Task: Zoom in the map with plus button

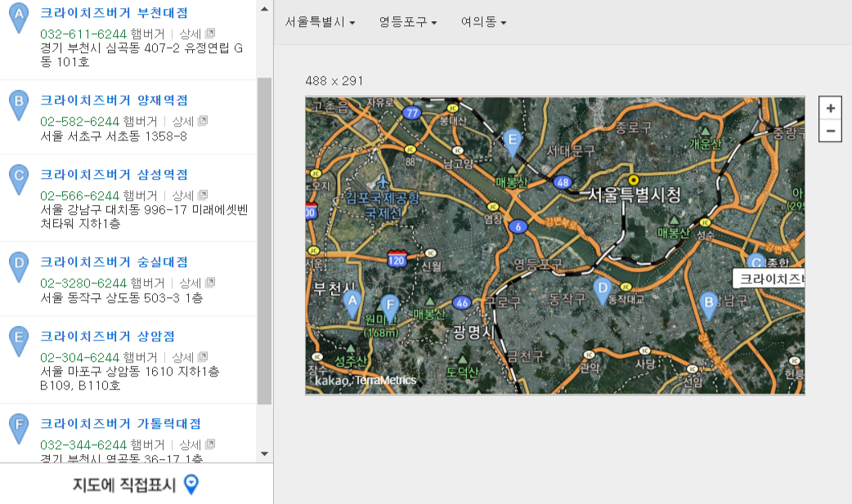Action: point(830,109)
